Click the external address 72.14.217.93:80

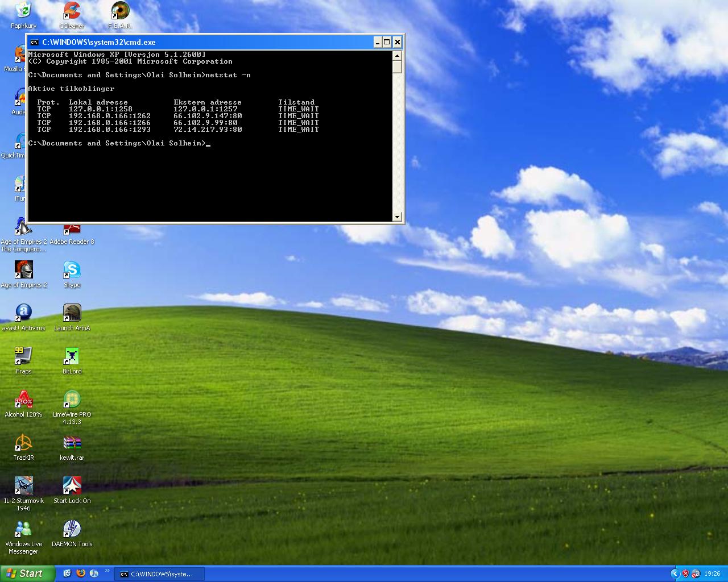click(x=208, y=130)
